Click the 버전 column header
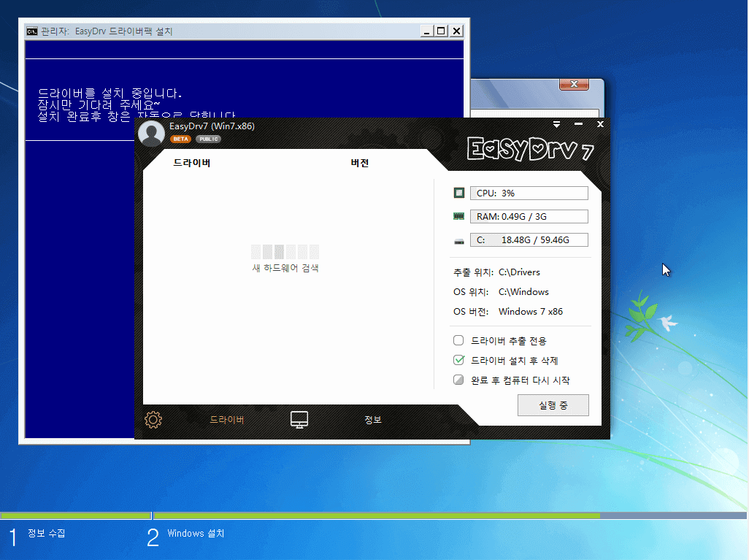The width and height of the screenshot is (749, 560). point(360,163)
